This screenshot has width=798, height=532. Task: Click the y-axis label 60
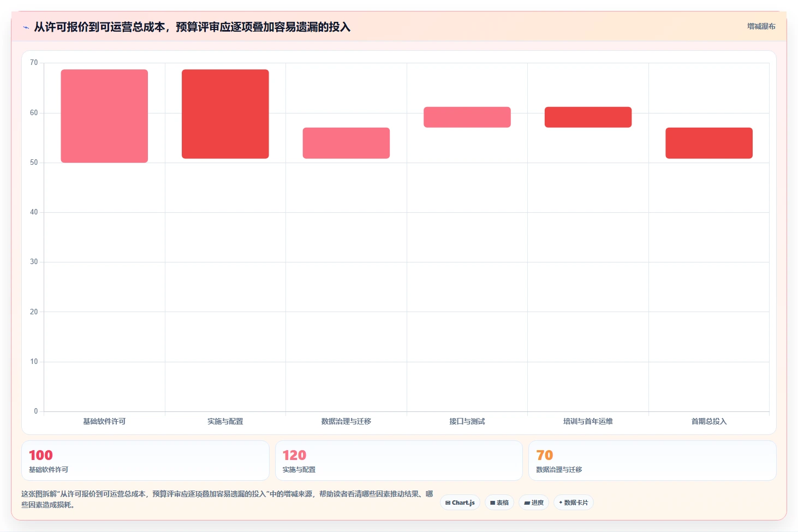[x=34, y=113]
